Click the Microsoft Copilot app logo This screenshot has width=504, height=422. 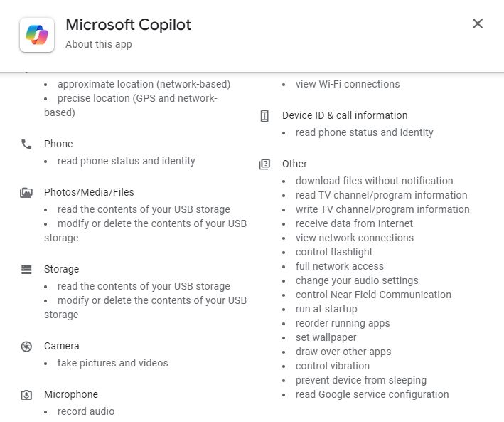tap(37, 34)
